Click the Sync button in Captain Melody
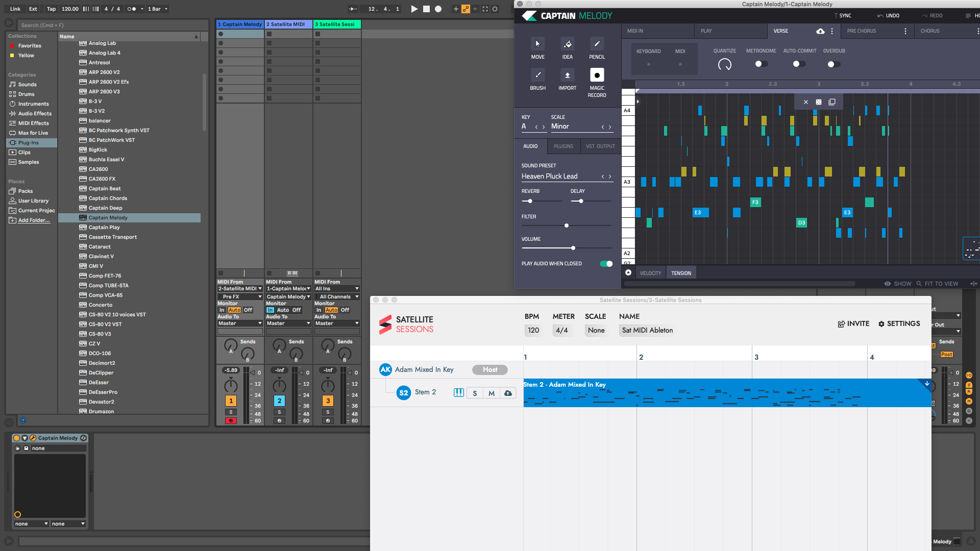Screen dimensions: 980x551 pos(842,16)
